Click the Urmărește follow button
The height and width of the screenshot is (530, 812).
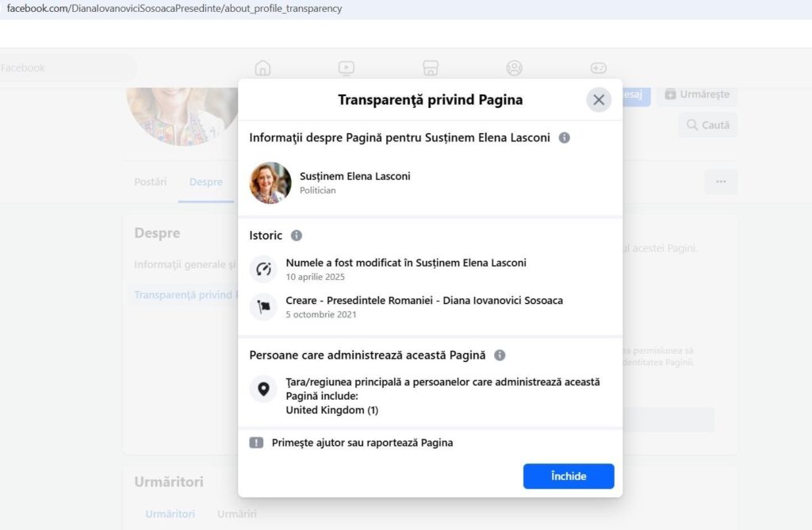(x=697, y=94)
